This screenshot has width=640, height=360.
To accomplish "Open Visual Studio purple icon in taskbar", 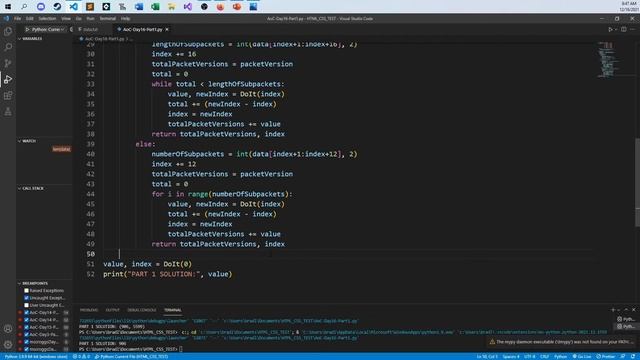I will click(x=188, y=7).
